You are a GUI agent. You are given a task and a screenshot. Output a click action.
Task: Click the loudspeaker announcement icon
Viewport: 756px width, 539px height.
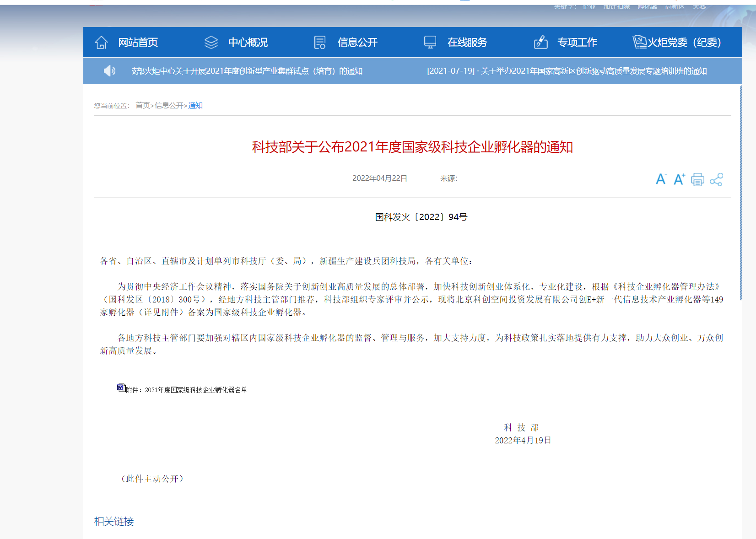click(109, 71)
